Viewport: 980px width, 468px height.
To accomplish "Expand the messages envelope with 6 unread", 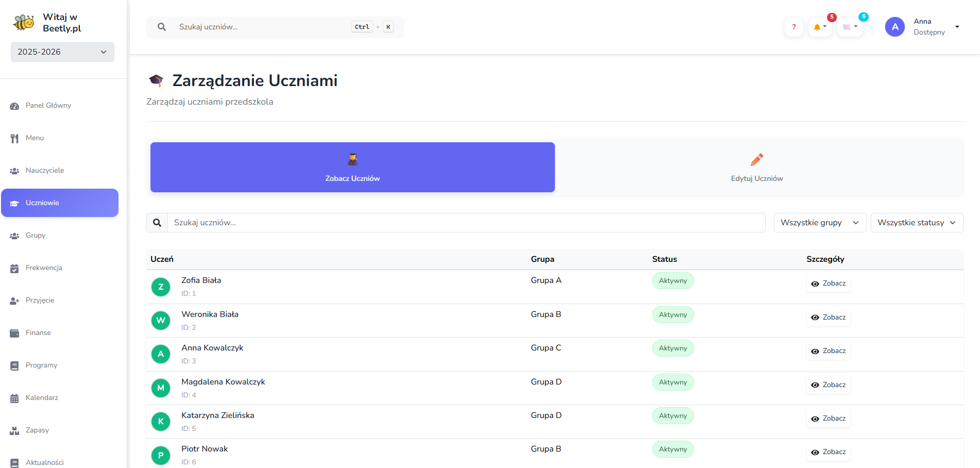I will pyautogui.click(x=850, y=27).
